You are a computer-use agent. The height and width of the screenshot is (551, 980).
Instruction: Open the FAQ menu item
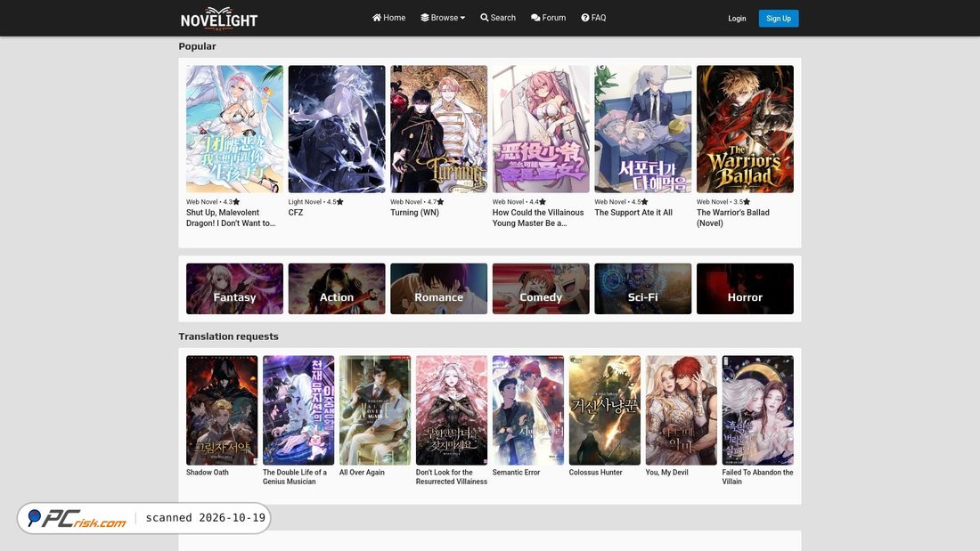[x=593, y=18]
